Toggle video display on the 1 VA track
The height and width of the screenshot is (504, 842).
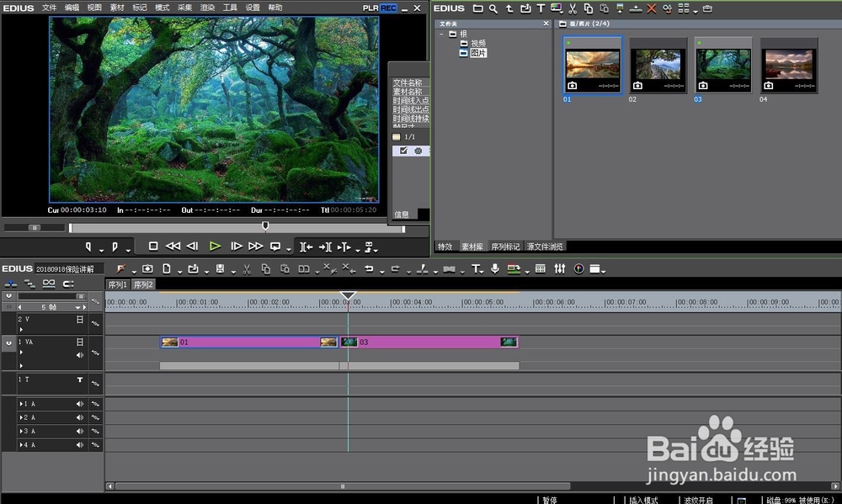(x=79, y=342)
